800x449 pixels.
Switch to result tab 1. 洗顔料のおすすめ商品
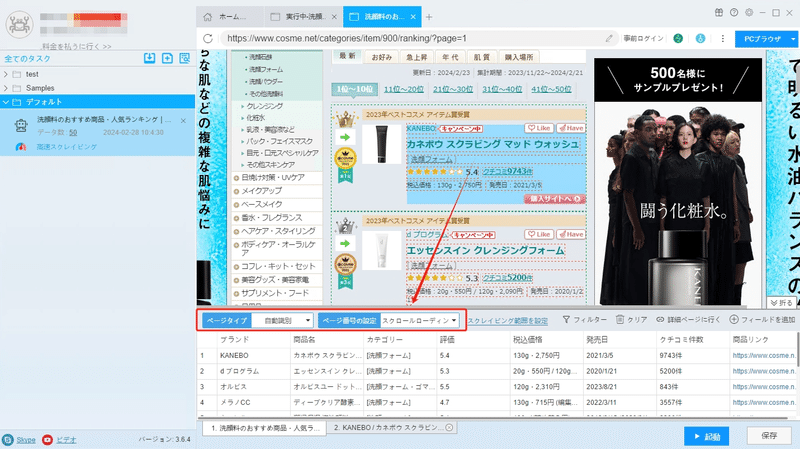click(x=264, y=428)
